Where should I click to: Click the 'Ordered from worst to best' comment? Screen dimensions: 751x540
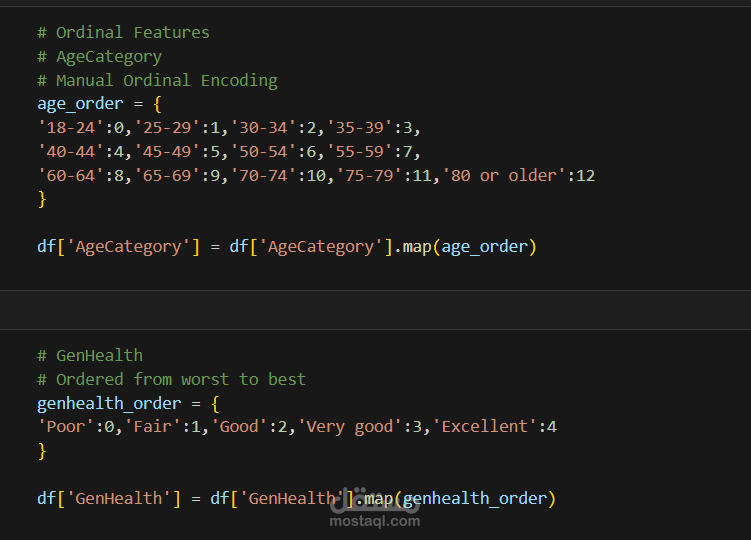[x=180, y=379]
